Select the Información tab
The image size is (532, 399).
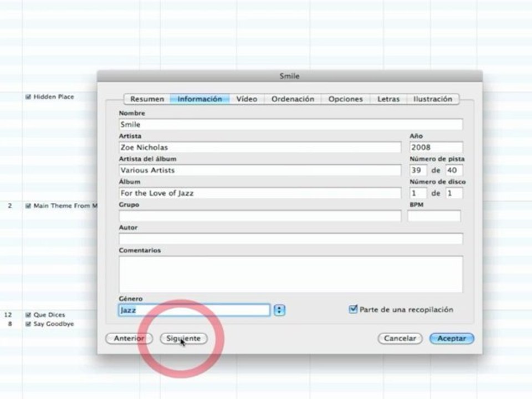coord(200,99)
